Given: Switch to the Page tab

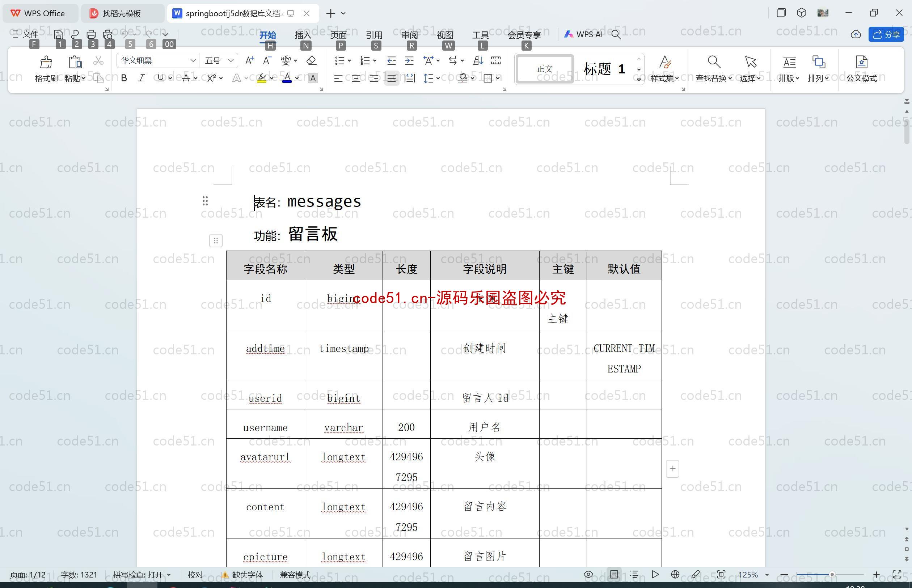Looking at the screenshot, I should pyautogui.click(x=338, y=35).
